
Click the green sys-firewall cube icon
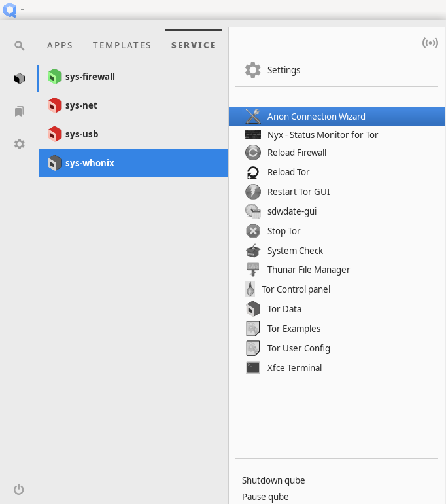click(x=55, y=77)
